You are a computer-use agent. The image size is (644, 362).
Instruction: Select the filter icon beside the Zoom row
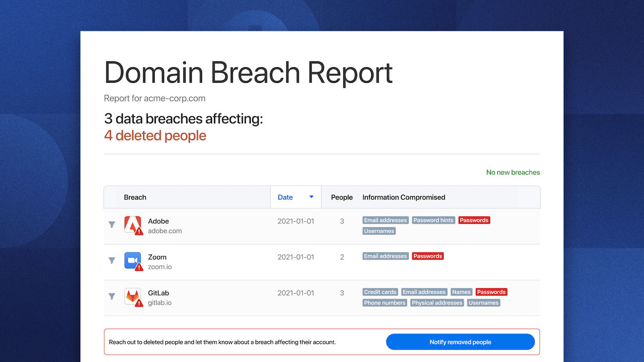click(111, 260)
